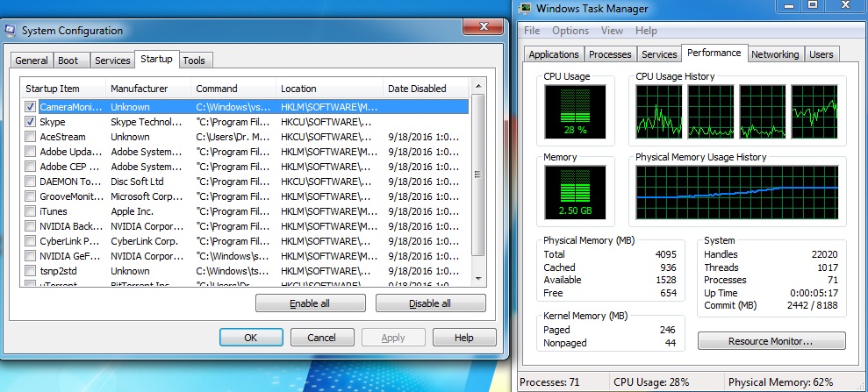Confirm with the OK button

250,338
